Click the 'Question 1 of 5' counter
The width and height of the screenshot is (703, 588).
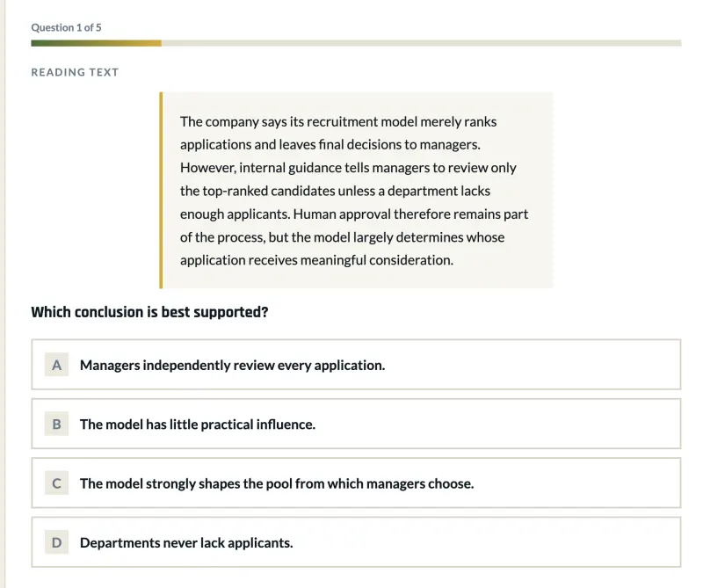(67, 27)
